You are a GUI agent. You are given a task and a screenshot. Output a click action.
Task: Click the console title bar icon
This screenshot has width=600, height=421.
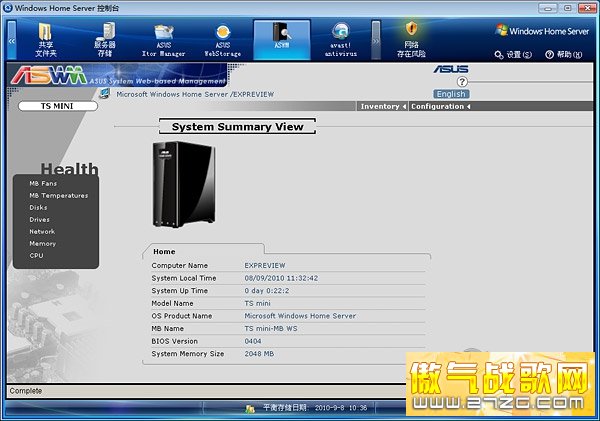(8, 8)
